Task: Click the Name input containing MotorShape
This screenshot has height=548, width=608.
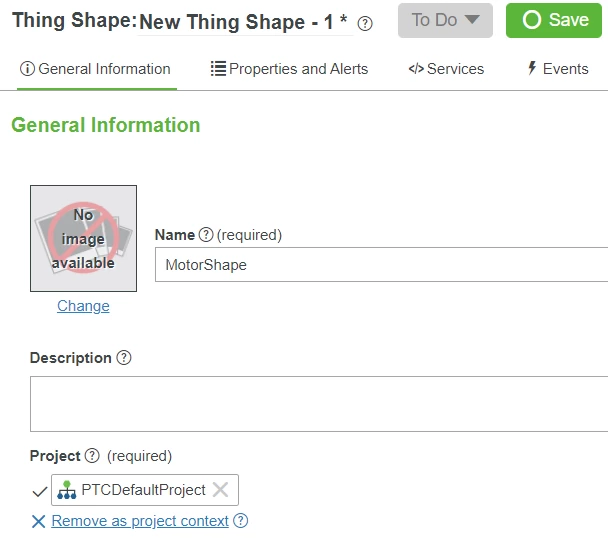Action: pos(380,265)
